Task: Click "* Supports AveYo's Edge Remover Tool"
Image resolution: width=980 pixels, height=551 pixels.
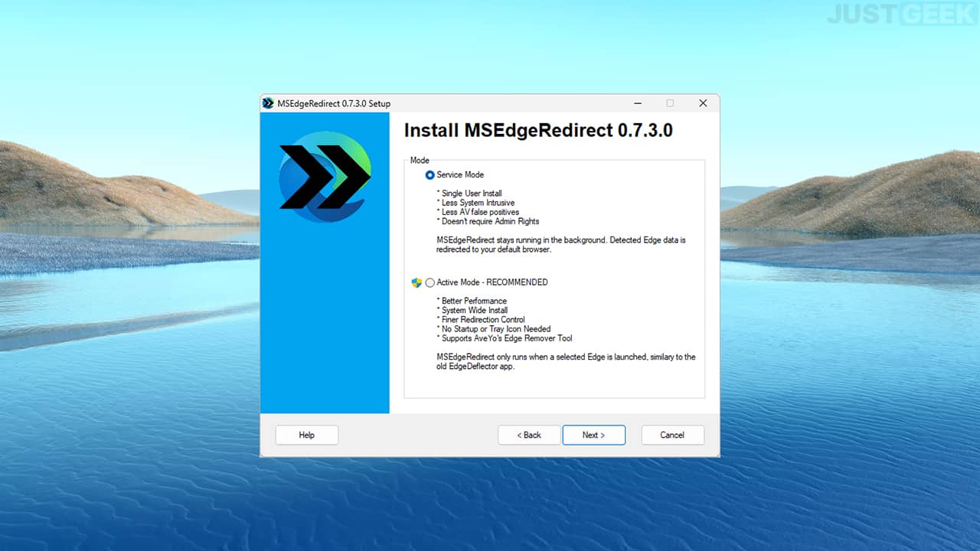Action: click(505, 338)
